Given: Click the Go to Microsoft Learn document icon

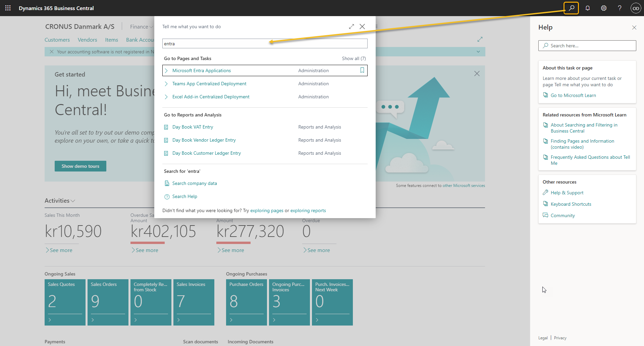Looking at the screenshot, I should [545, 95].
